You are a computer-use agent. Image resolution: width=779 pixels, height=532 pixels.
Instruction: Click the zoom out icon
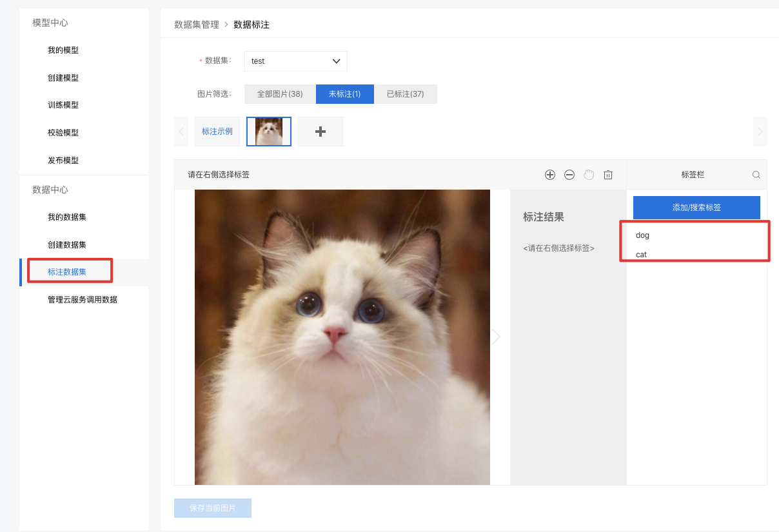click(x=569, y=174)
